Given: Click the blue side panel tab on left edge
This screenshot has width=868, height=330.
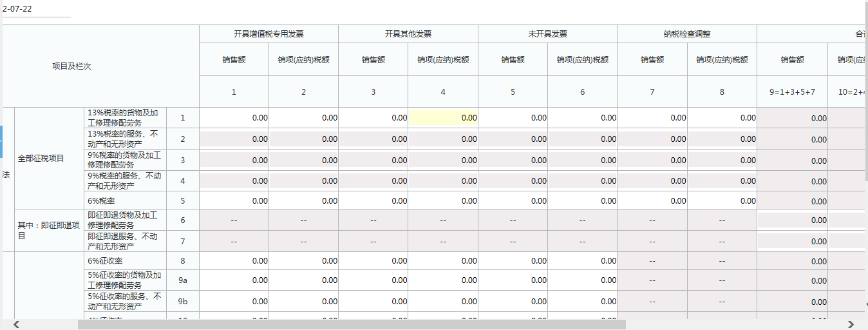Looking at the screenshot, I should point(1,141).
